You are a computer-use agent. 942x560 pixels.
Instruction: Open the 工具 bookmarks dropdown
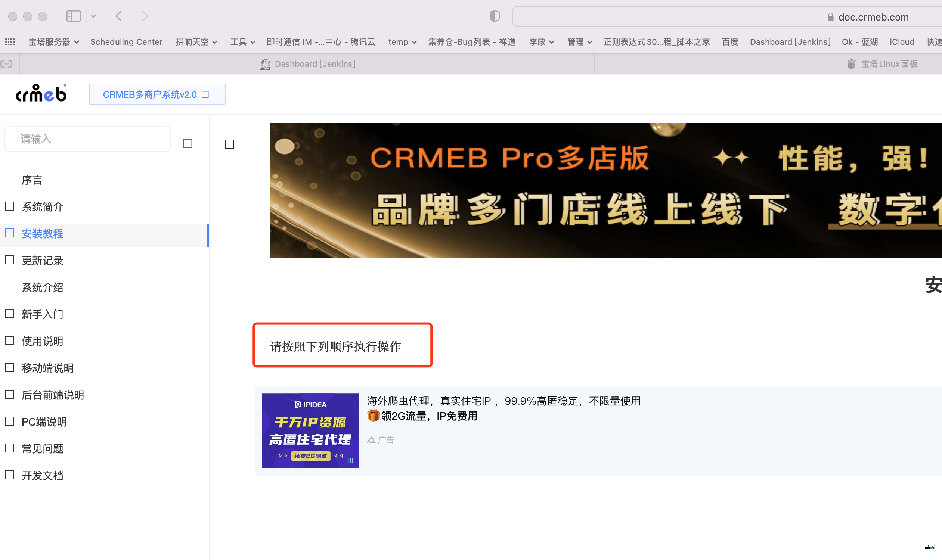click(242, 42)
